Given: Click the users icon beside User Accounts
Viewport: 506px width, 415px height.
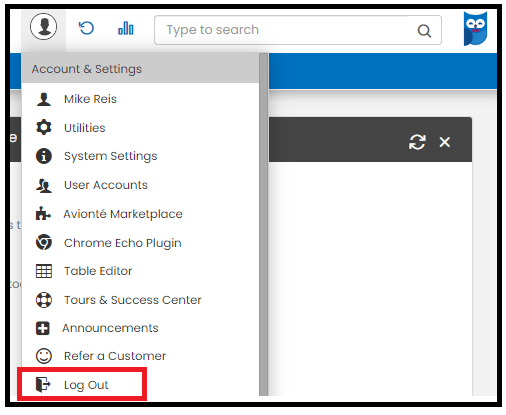Looking at the screenshot, I should 44,185.
